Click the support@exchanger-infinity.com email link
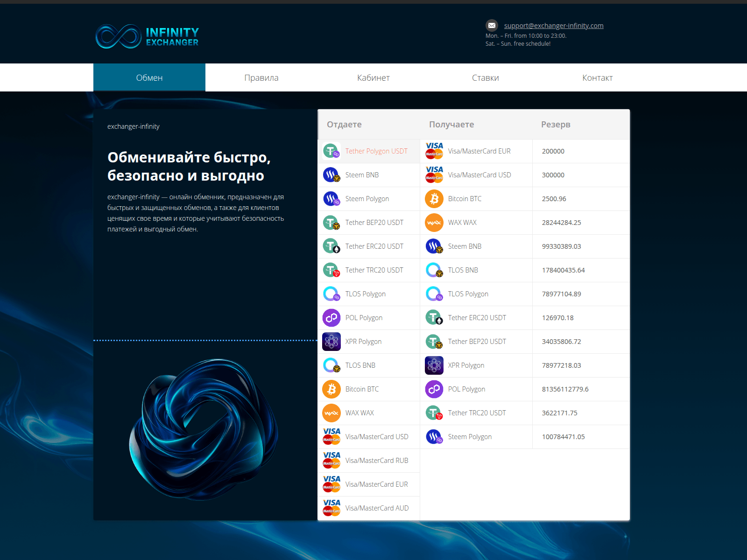747x560 pixels. coord(554,26)
